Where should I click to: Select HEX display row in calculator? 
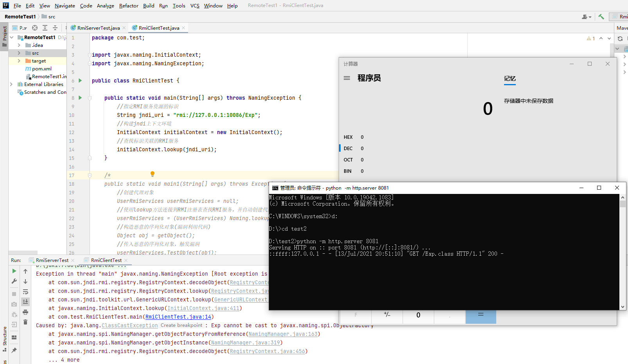pyautogui.click(x=348, y=137)
